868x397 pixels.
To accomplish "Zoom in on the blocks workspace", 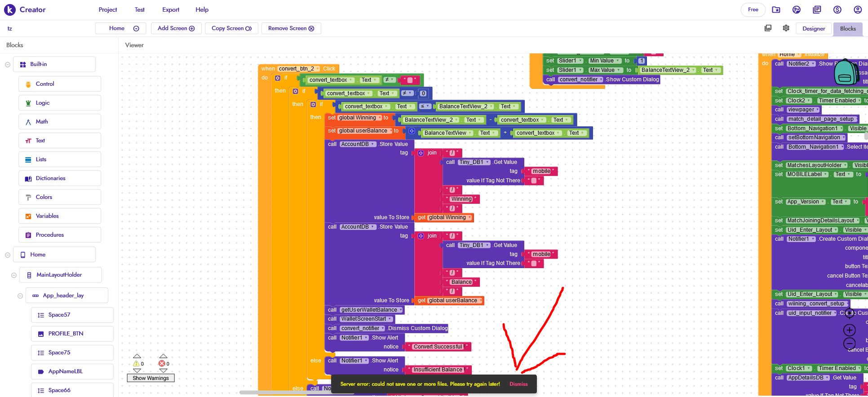I will click(849, 330).
